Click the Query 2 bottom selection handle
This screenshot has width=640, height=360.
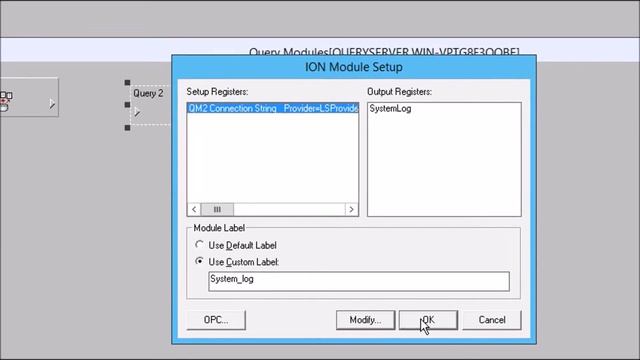[x=127, y=128]
